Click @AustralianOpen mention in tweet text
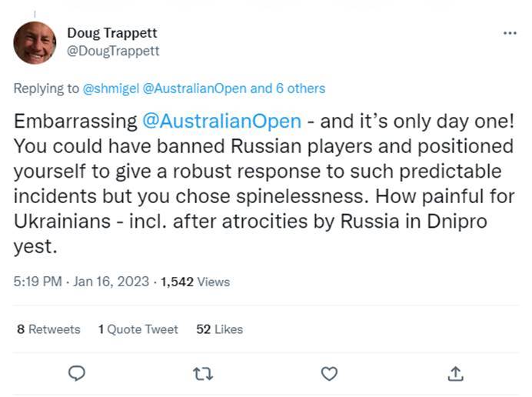 [222, 123]
